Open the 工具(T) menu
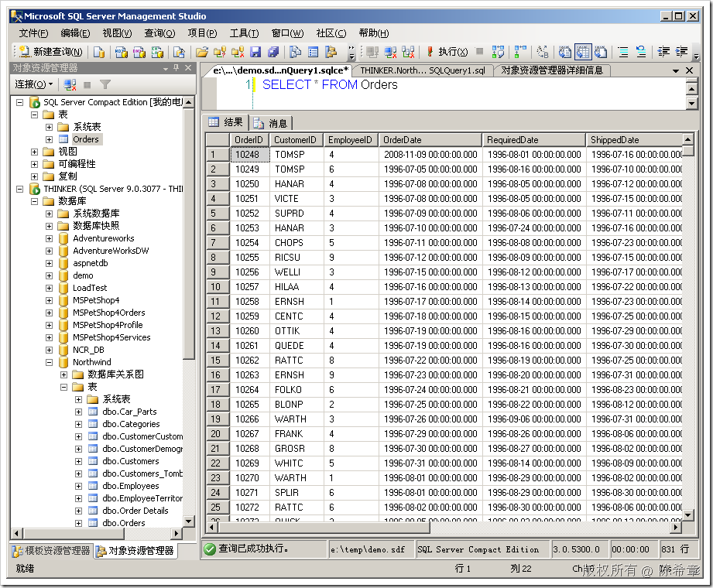 244,33
